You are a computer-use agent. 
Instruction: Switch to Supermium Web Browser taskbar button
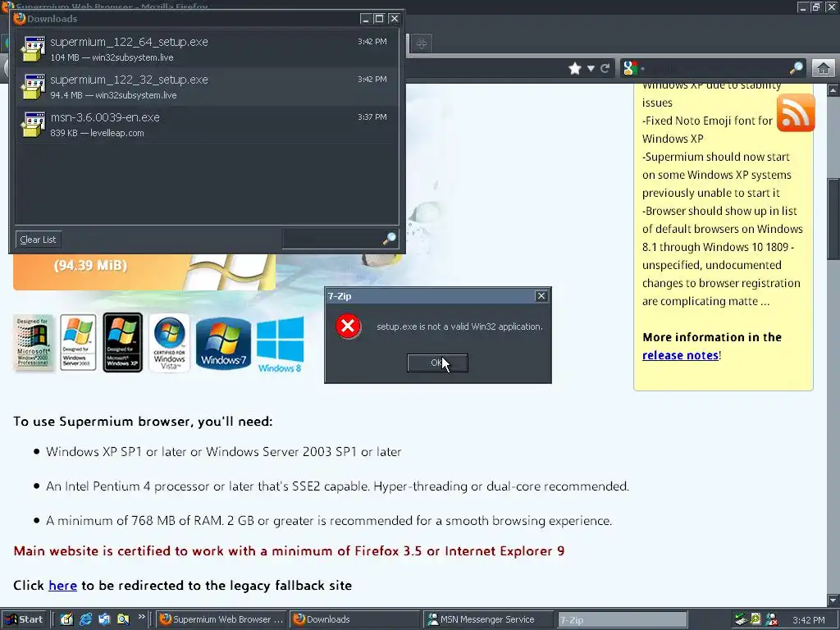[x=221, y=619]
